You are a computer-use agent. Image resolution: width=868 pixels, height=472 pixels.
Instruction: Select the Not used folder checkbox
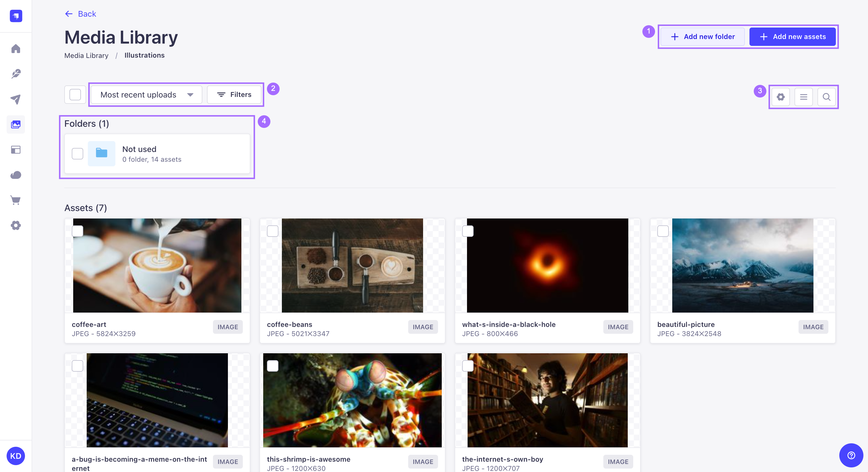click(77, 153)
